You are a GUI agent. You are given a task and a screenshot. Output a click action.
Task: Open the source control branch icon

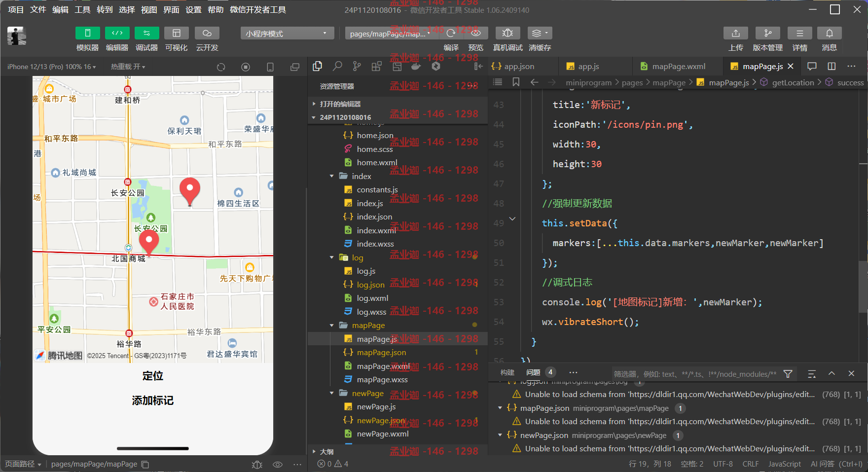pos(357,66)
